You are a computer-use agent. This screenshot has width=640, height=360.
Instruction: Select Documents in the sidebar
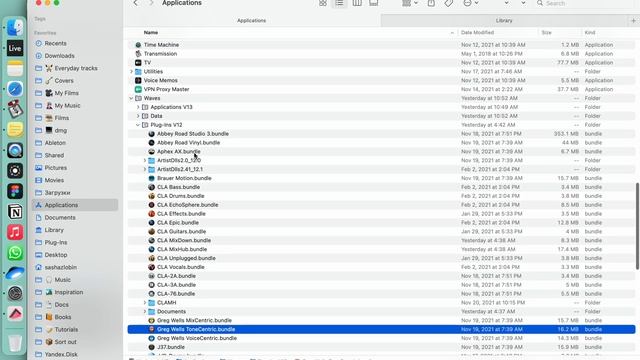pyautogui.click(x=60, y=218)
